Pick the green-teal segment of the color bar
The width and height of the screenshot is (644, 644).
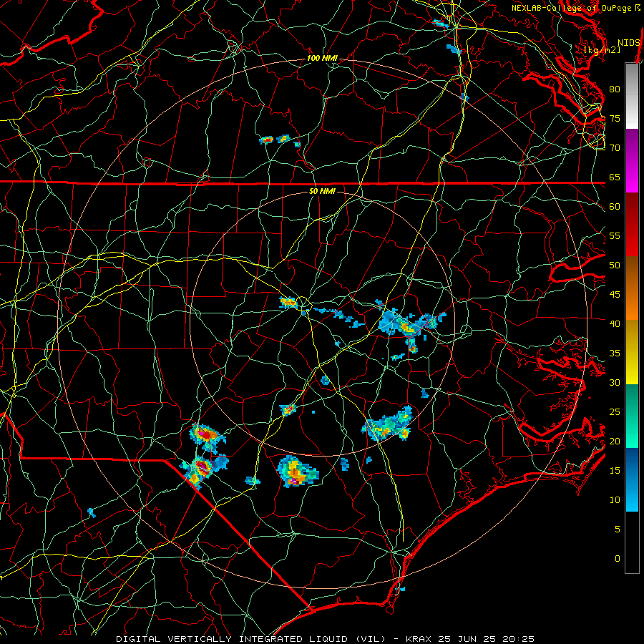pos(632,416)
